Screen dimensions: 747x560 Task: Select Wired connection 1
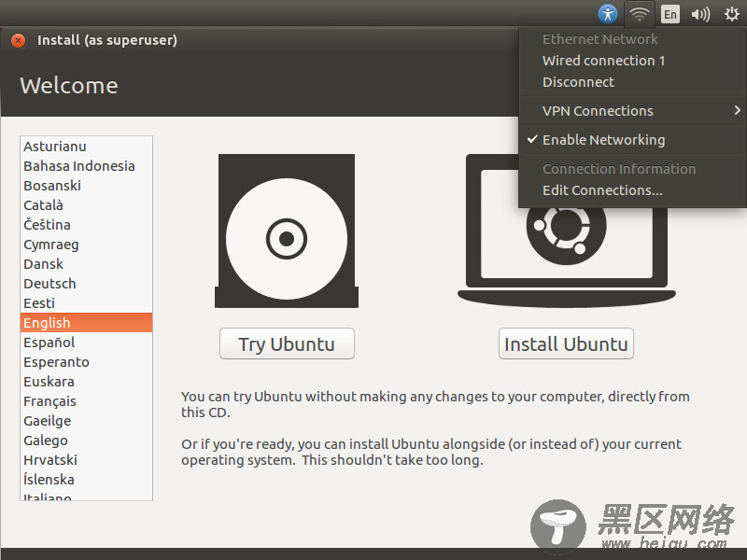pyautogui.click(x=632, y=61)
